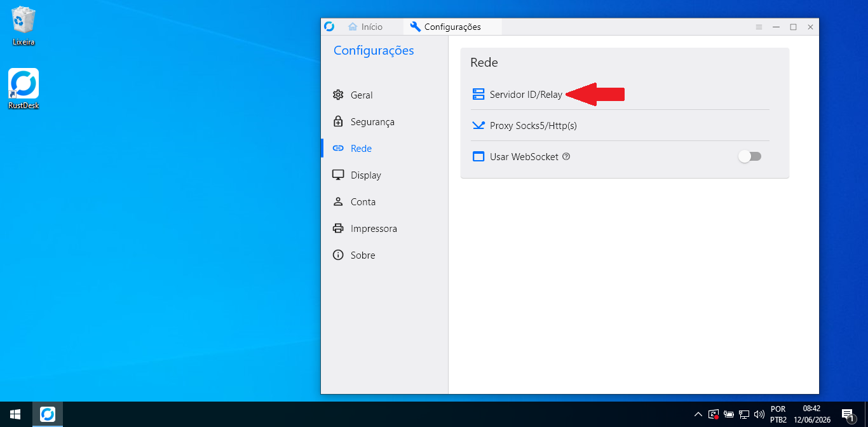Screen dimensions: 868x427
Task: Select the Configurações tab
Action: [445, 27]
